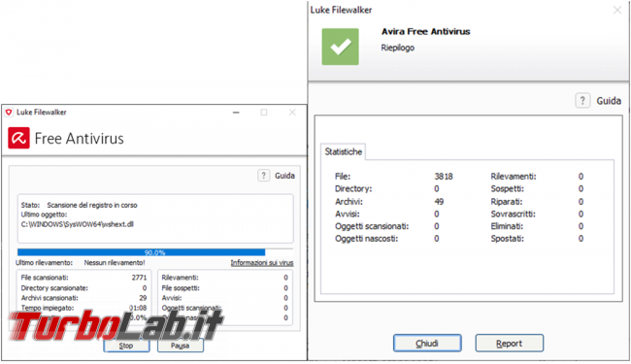Image resolution: width=631 pixels, height=364 pixels.
Task: Click the 'File sospetti:' label in scan window
Action: 181,288
